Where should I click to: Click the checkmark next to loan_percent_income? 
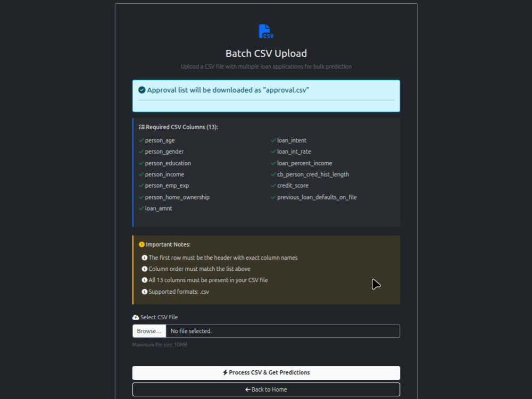click(x=273, y=163)
